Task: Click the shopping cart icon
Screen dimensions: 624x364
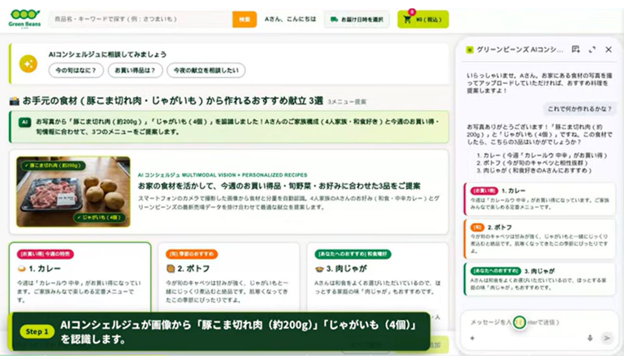Action: coord(407,20)
